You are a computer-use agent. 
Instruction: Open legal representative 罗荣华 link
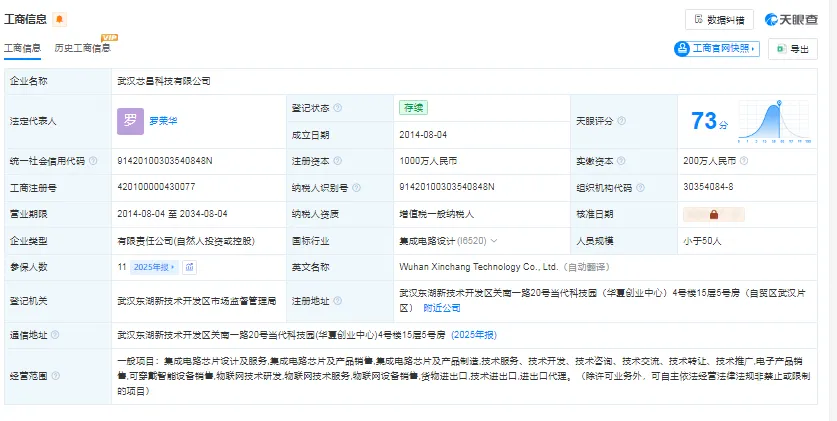(x=163, y=121)
